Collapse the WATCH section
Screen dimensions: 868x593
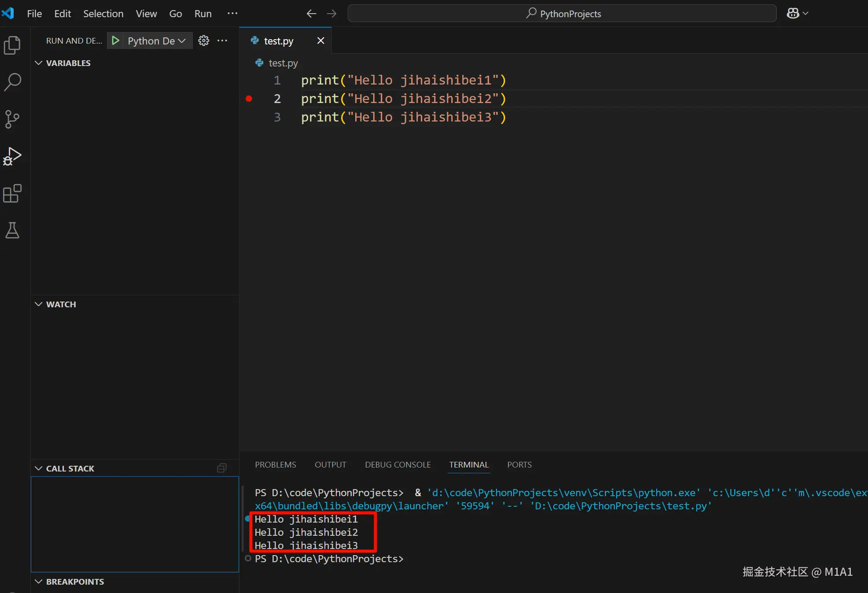[61, 304]
